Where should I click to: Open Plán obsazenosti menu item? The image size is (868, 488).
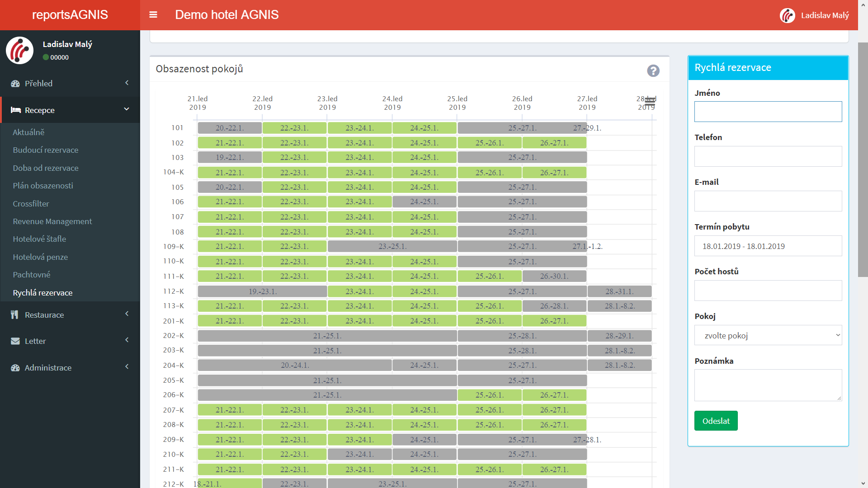click(43, 186)
